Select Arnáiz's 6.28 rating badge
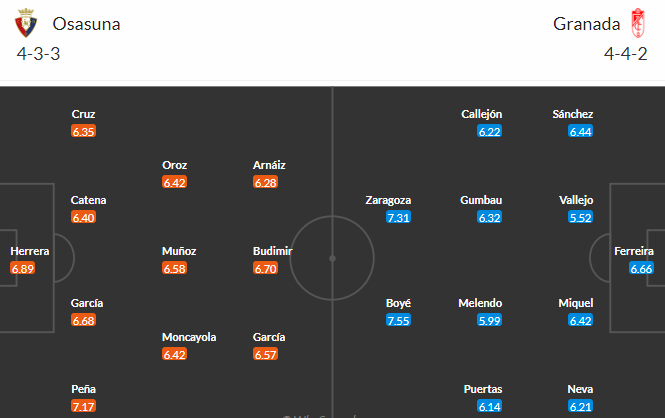This screenshot has height=418, width=665. [x=265, y=183]
